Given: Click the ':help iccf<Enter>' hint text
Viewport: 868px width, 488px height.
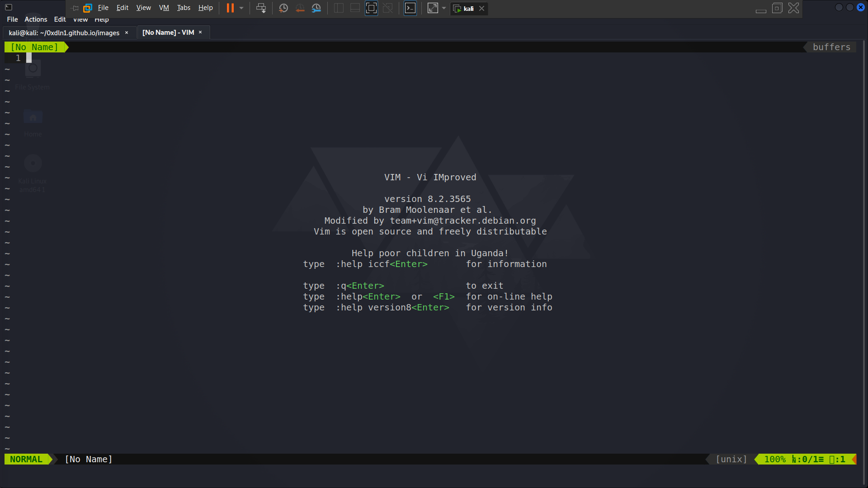Looking at the screenshot, I should tap(382, 264).
